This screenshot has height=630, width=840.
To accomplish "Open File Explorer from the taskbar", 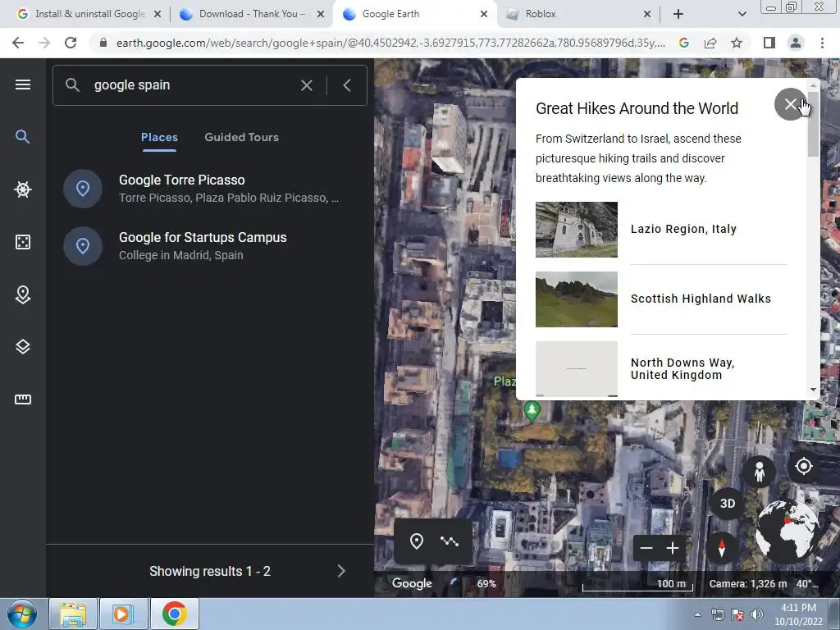I will (73, 614).
